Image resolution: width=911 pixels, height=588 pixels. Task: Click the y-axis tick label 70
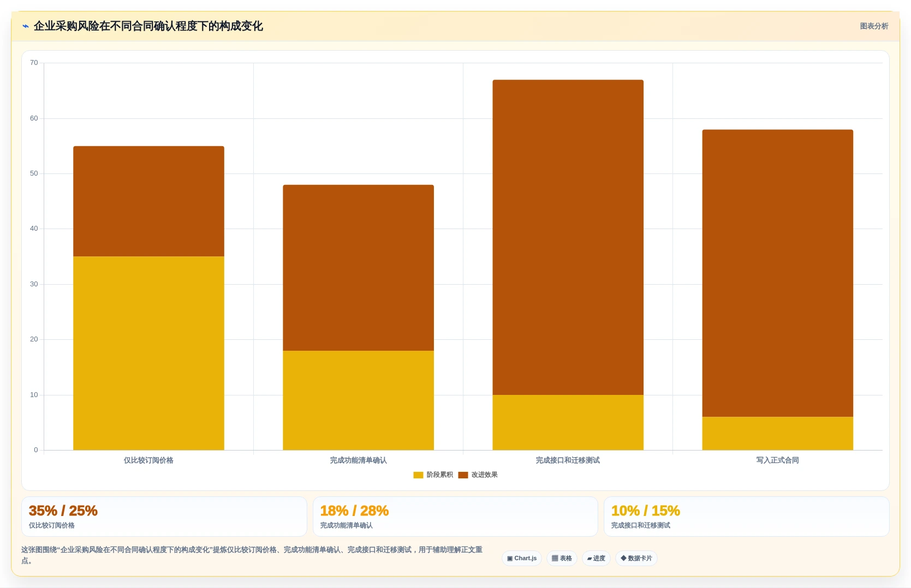click(34, 63)
